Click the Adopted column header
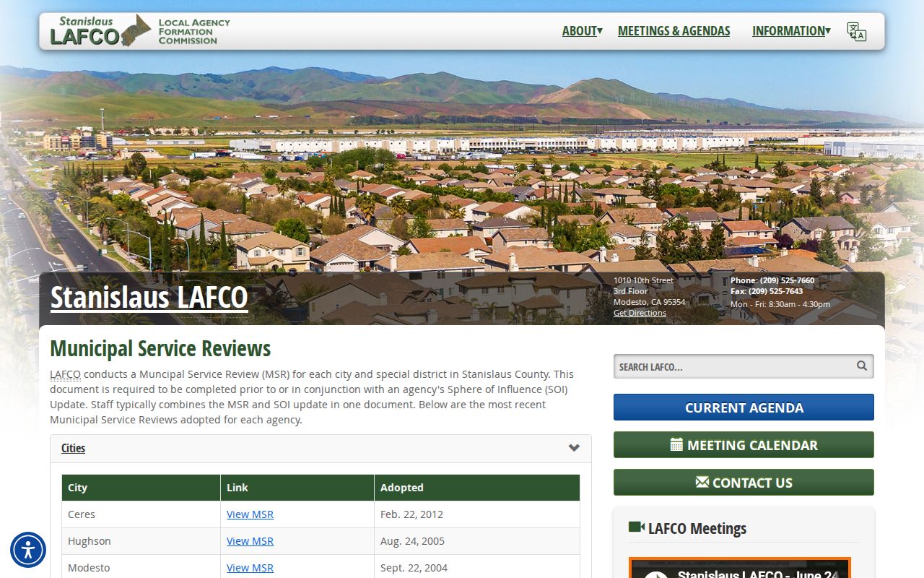This screenshot has width=924, height=578. [477, 488]
